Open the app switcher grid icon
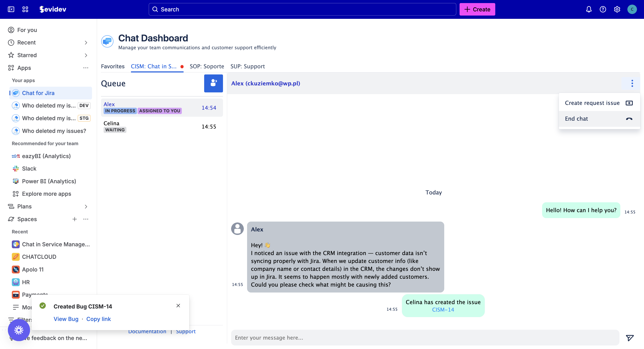Viewport: 644px width, 349px height. click(25, 9)
